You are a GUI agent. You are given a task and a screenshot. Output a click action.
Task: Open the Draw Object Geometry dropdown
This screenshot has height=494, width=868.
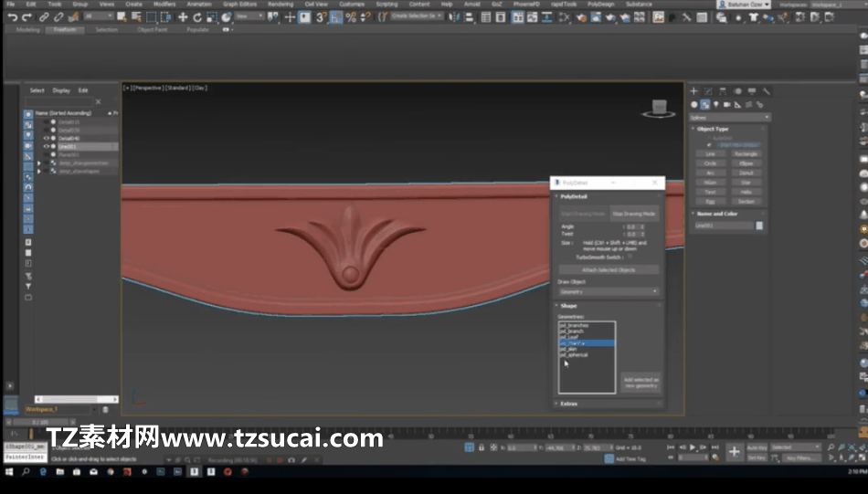point(608,291)
